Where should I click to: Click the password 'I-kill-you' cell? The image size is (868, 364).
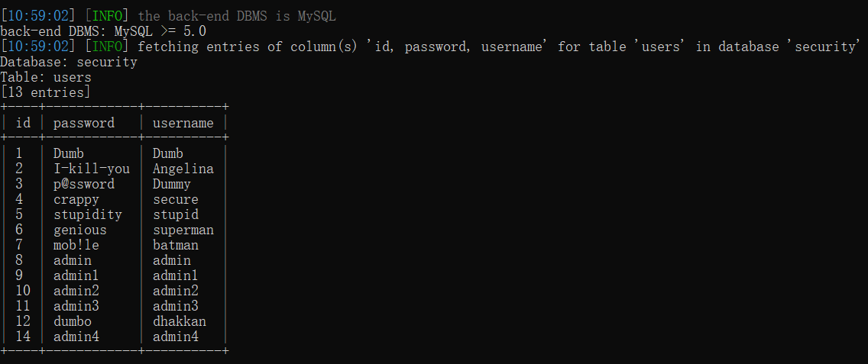[x=92, y=169]
